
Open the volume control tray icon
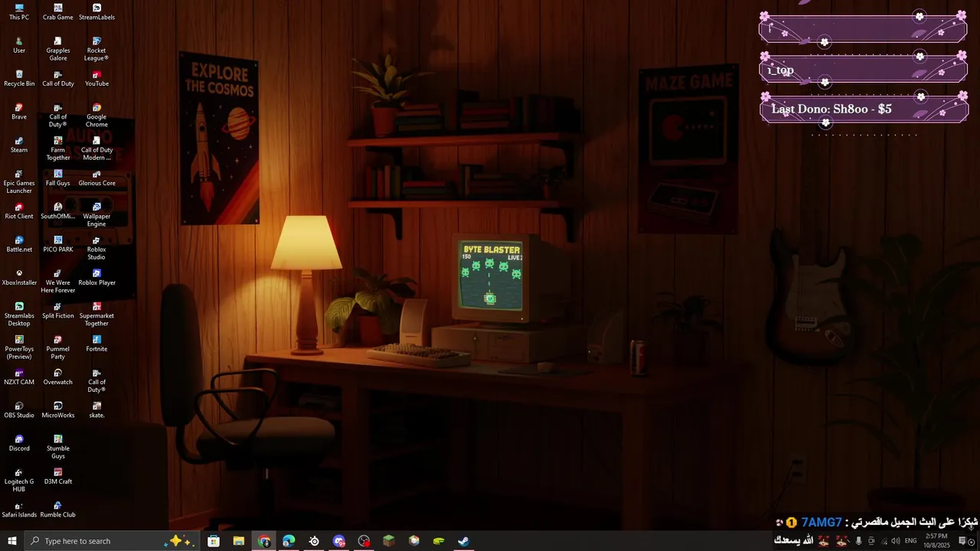pyautogui.click(x=896, y=541)
